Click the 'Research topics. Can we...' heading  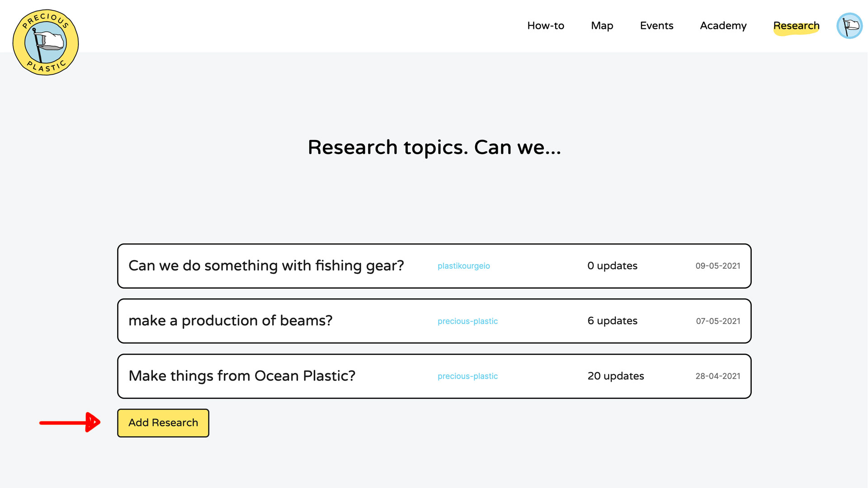(x=434, y=147)
